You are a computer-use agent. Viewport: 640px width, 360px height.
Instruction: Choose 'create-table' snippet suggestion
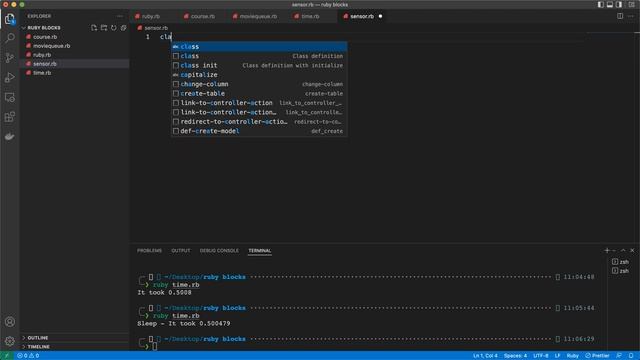259,93
